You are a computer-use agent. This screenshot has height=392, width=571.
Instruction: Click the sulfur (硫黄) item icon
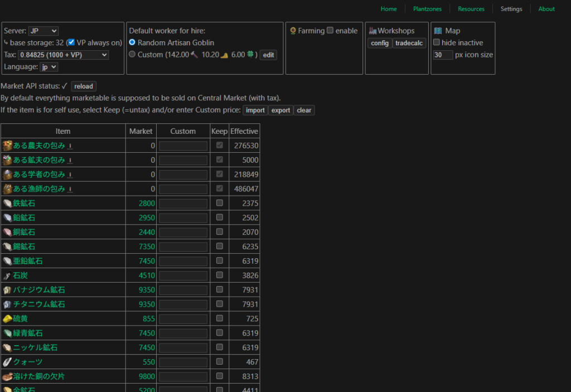7,319
